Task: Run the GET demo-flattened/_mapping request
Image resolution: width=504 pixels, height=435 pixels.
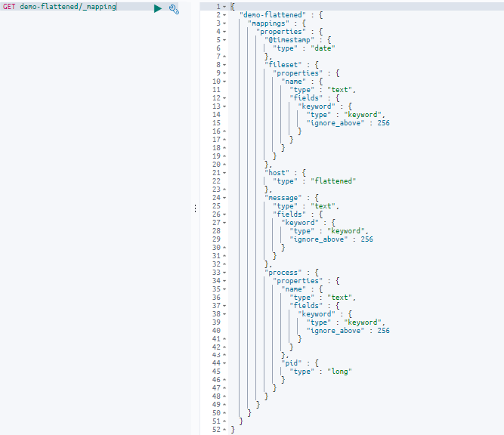Action: (157, 8)
